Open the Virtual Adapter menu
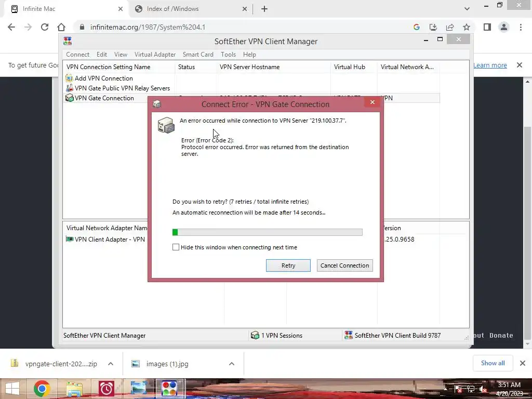 pyautogui.click(x=155, y=54)
